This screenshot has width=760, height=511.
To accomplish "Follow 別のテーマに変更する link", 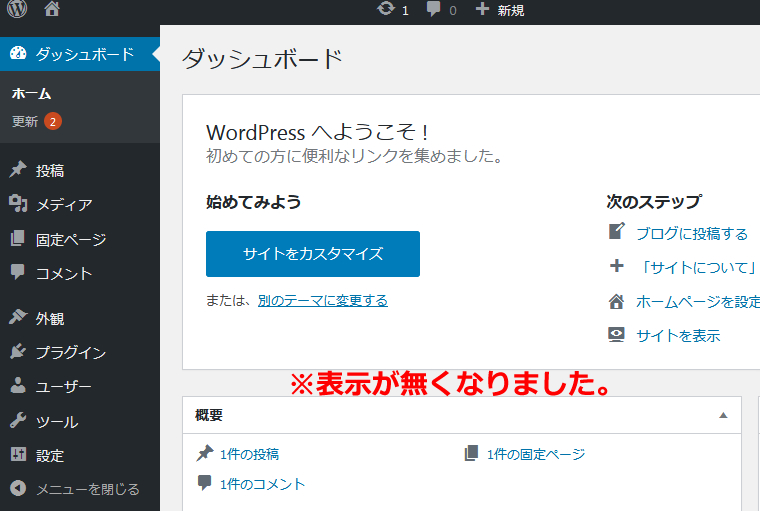I will [322, 301].
